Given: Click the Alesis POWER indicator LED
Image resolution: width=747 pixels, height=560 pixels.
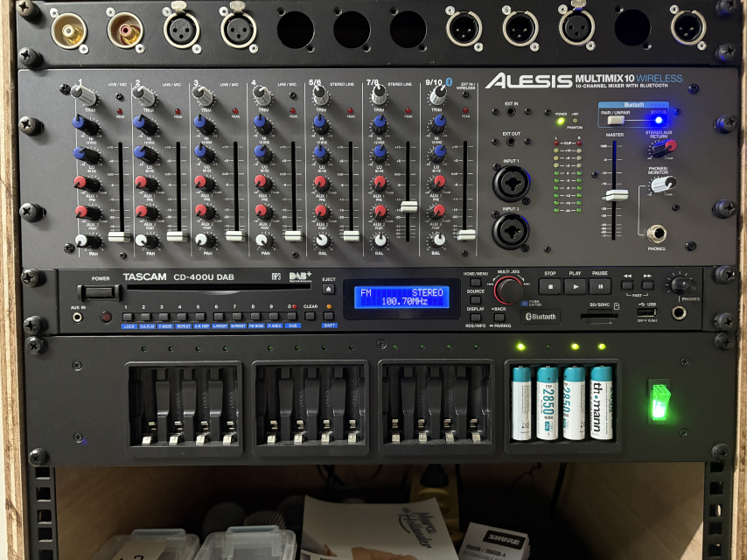Looking at the screenshot, I should (561, 121).
